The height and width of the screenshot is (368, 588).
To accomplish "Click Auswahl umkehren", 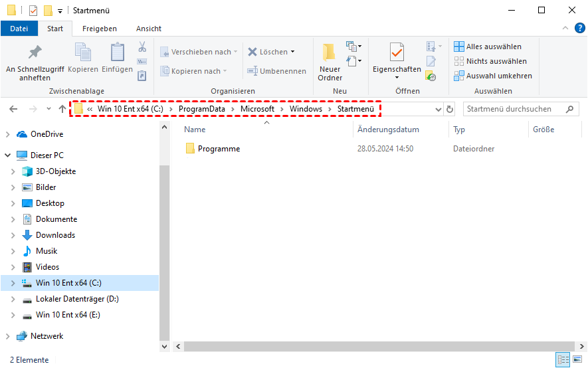I will (493, 76).
